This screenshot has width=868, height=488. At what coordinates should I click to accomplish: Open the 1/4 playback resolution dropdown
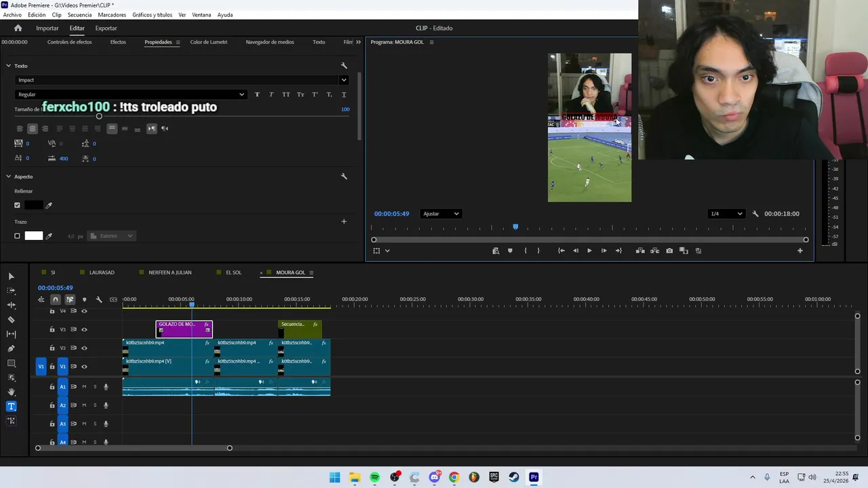coord(726,213)
